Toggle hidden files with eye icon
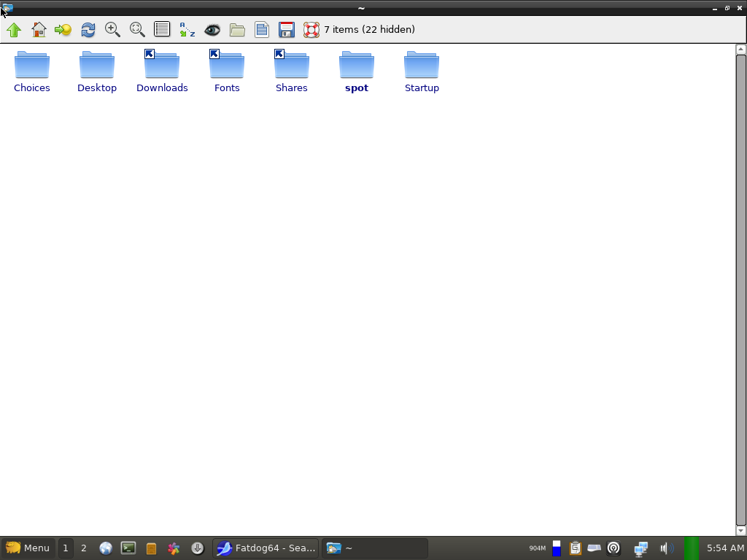747x560 pixels. click(212, 30)
